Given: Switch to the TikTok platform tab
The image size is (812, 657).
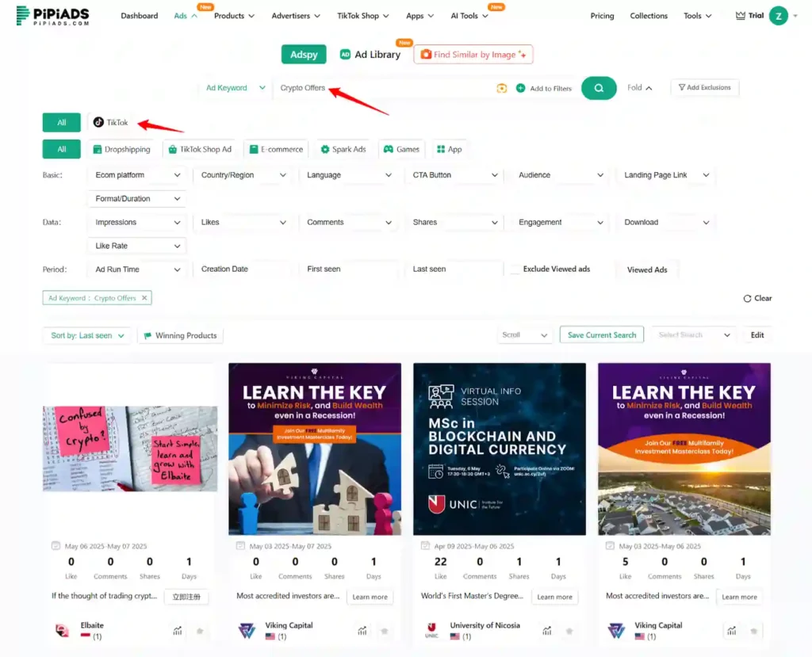Looking at the screenshot, I should coord(111,122).
